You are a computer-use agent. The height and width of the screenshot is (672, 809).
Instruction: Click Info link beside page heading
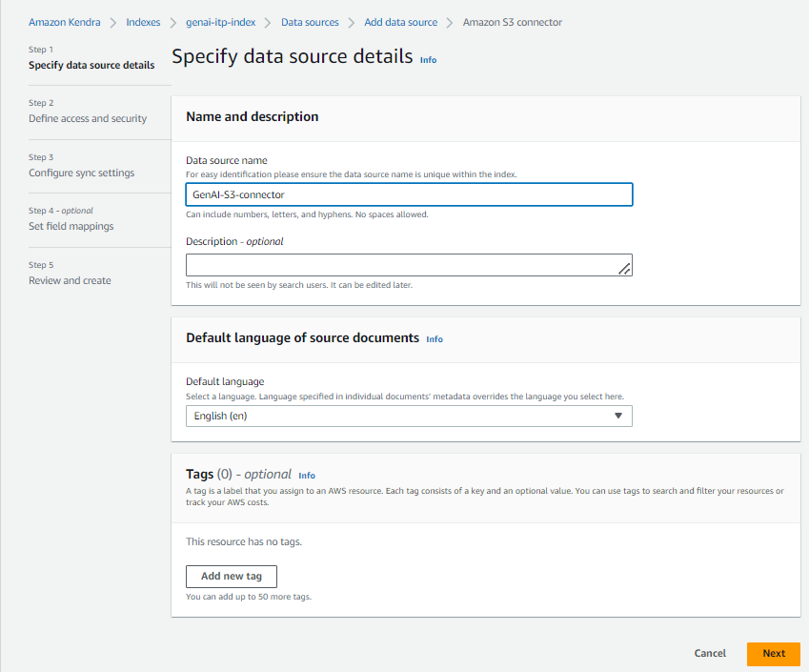click(428, 60)
